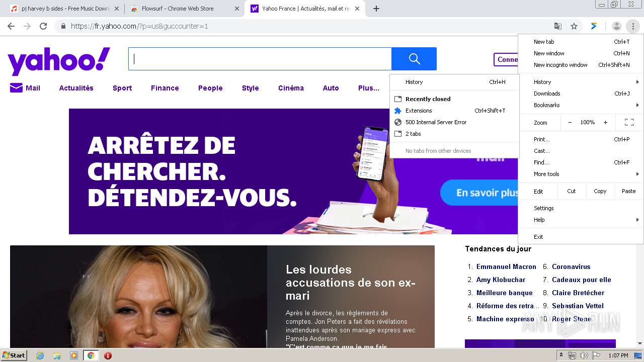Choose Find... in the menu
The height and width of the screenshot is (362, 644).
581,162
